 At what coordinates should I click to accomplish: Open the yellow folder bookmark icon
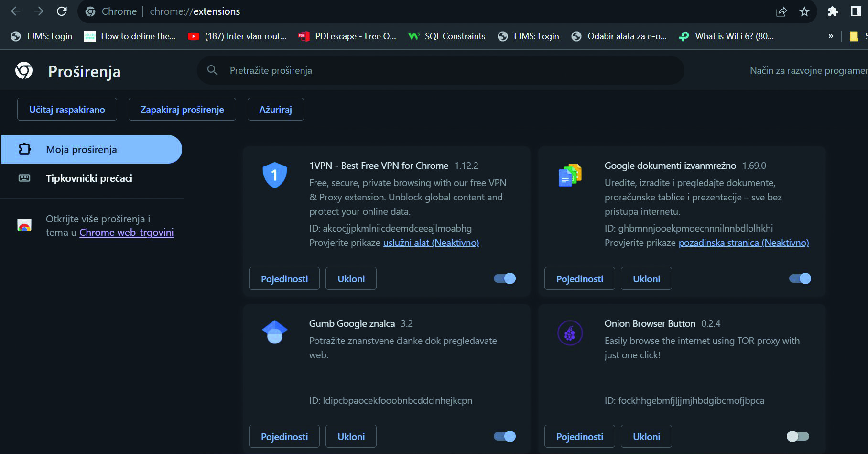(854, 36)
